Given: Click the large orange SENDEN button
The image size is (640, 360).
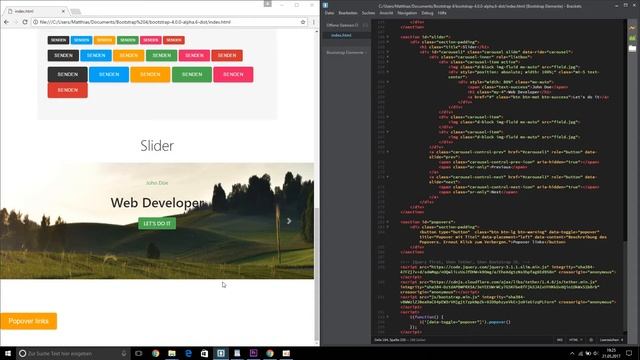Looking at the screenshot, I should point(150,74).
